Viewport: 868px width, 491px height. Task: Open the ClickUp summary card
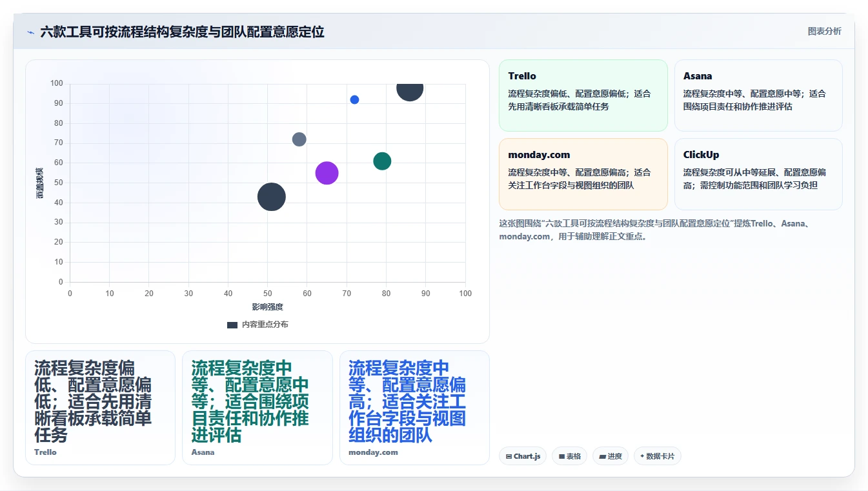pos(758,174)
